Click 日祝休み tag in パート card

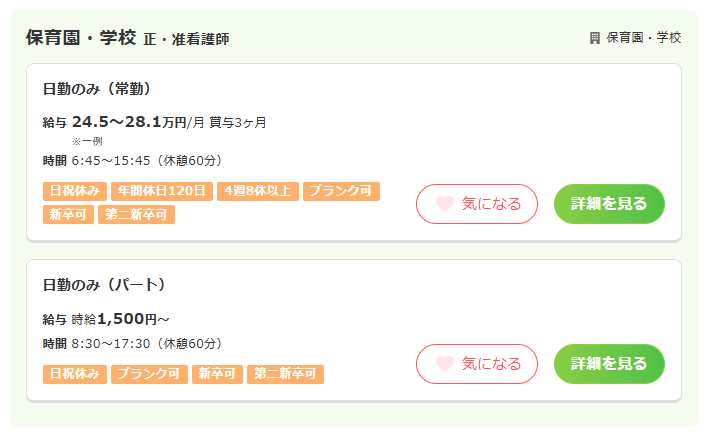pyautogui.click(x=74, y=374)
